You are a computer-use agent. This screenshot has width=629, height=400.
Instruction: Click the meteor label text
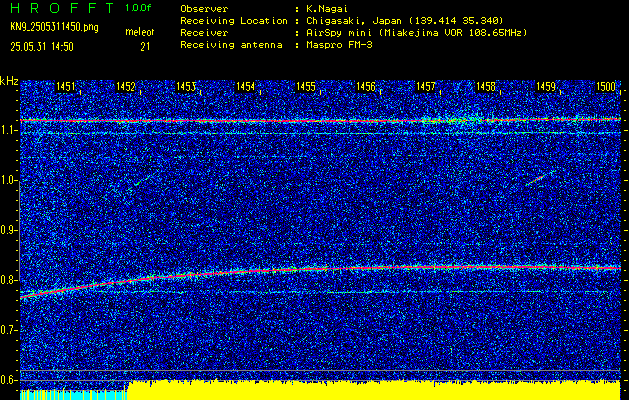tap(140, 32)
